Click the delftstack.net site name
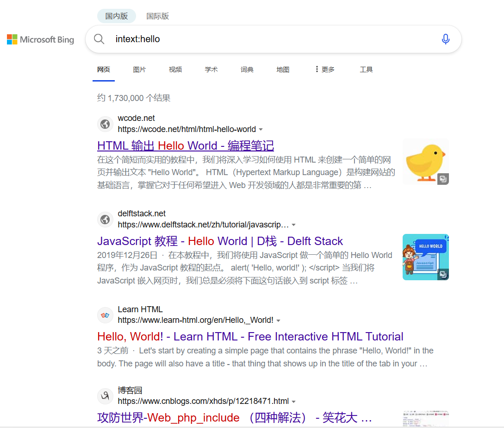Screen dimensions: 504x428 142,214
